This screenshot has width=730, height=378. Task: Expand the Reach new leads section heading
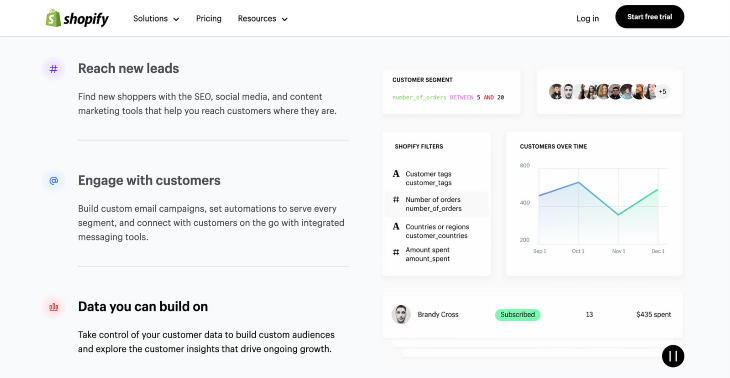(x=128, y=68)
